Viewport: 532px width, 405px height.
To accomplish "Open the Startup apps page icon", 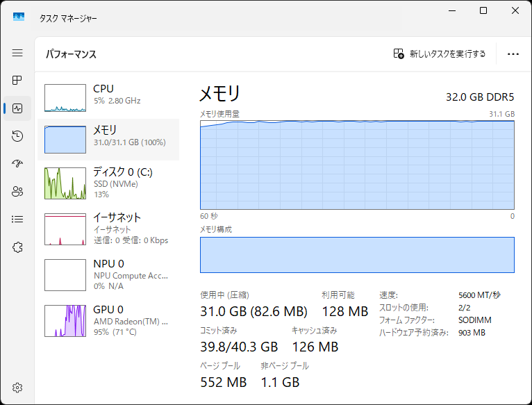I will [17, 164].
